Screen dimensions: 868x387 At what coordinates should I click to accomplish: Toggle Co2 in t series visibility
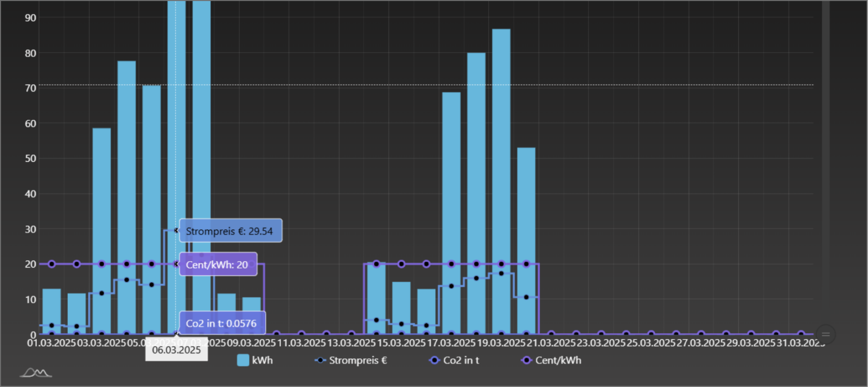click(x=461, y=360)
